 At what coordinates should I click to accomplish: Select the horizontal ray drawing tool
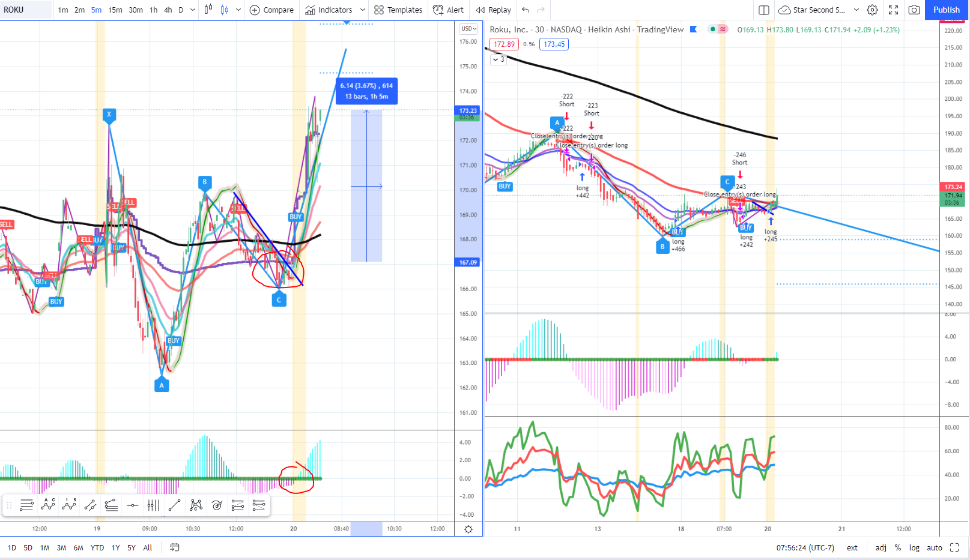[26, 505]
